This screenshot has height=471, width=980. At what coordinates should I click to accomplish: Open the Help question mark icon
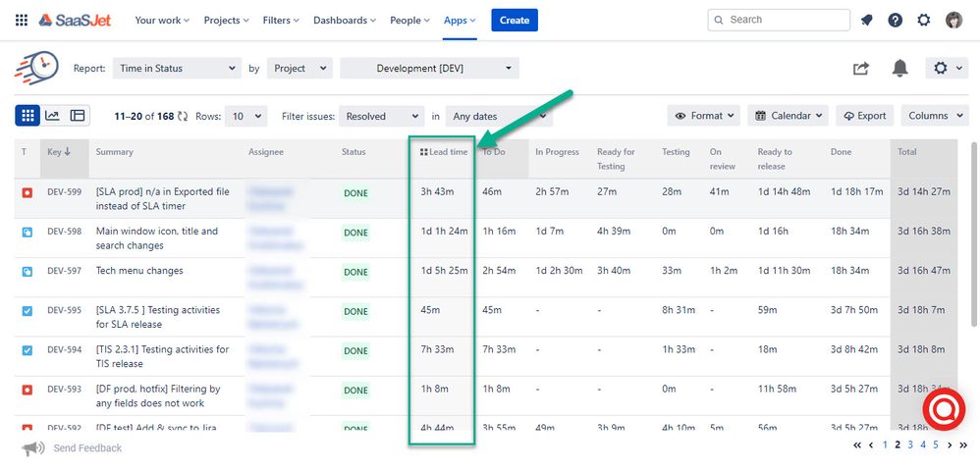click(x=895, y=20)
